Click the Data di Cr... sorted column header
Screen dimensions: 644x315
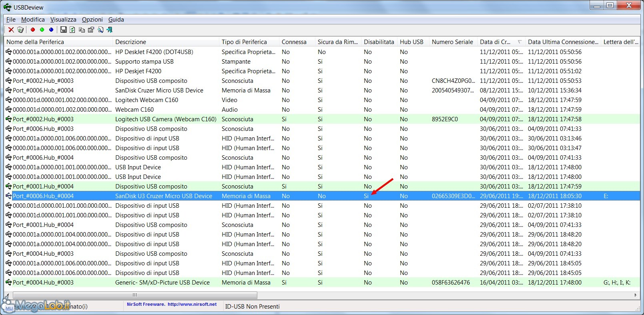tap(501, 42)
